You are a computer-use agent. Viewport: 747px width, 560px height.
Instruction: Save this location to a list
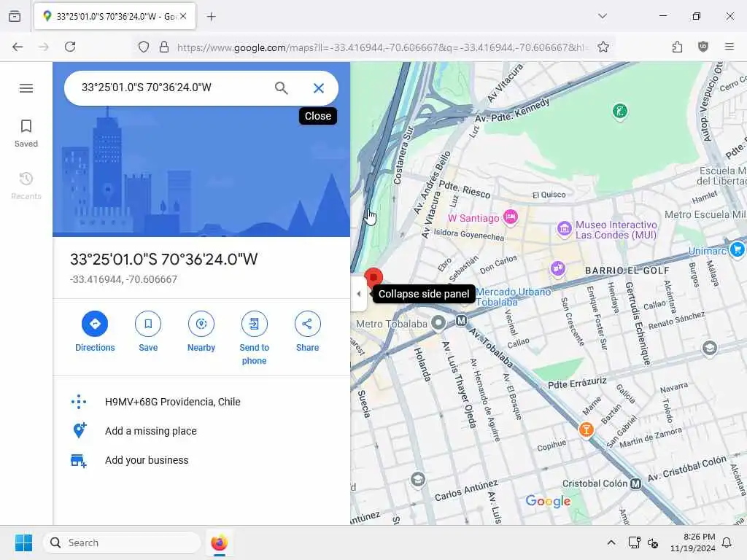pos(148,332)
